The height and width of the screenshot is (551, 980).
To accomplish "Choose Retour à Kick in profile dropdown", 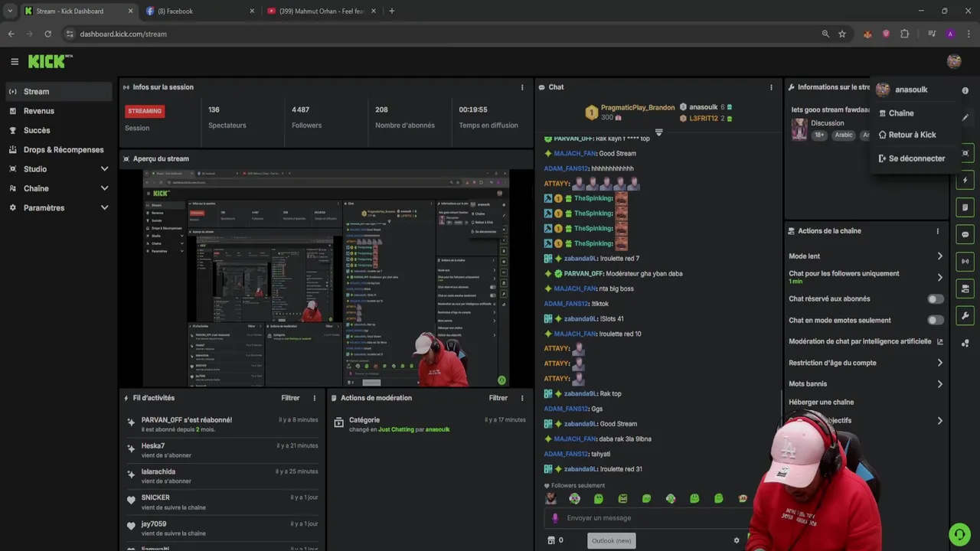I will click(x=912, y=135).
